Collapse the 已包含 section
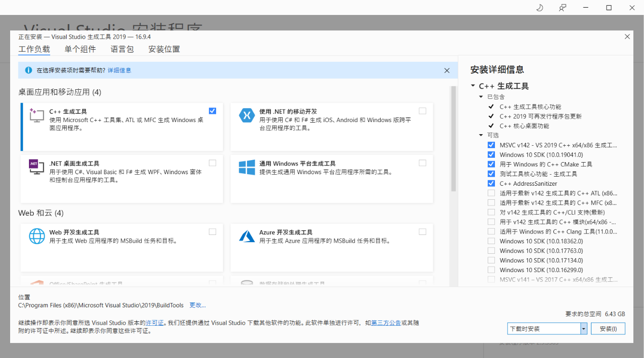The height and width of the screenshot is (358, 644). tap(481, 96)
